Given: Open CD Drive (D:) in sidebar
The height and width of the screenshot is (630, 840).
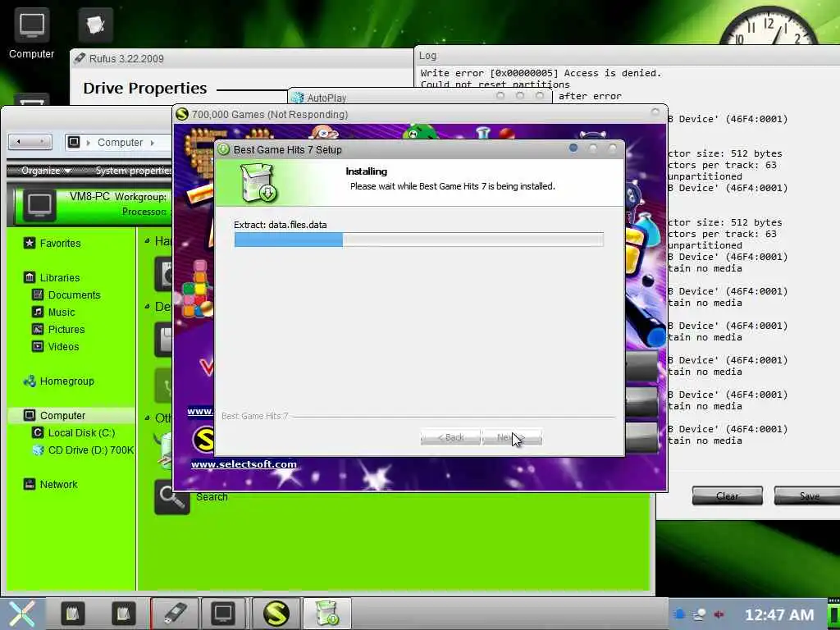Looking at the screenshot, I should pos(91,450).
